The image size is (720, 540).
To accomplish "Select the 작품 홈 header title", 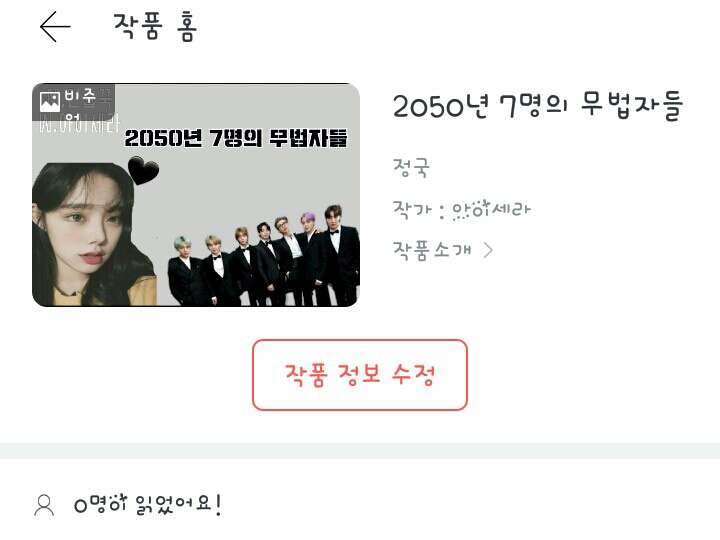I will (x=156, y=27).
